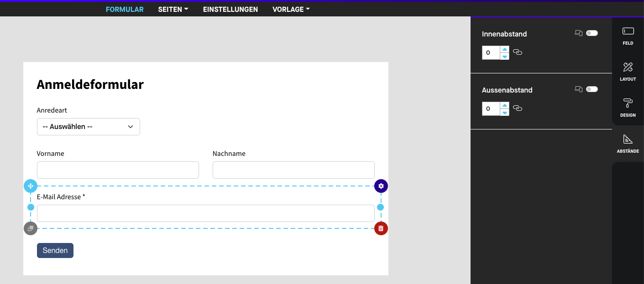Delete the E-Mail field with the trash icon
The image size is (644, 284).
click(x=381, y=228)
